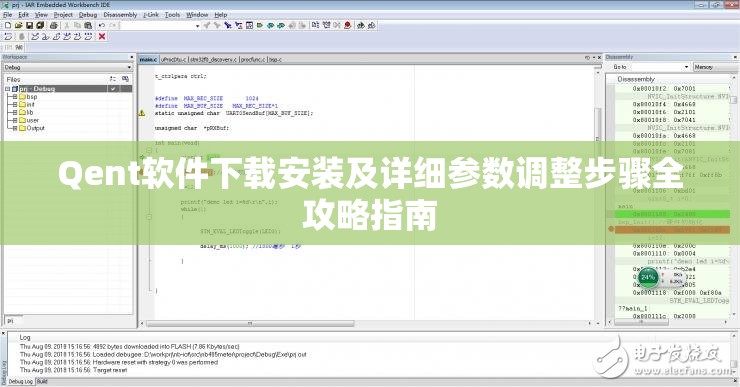
Task: Click the red Toggle Breakpoint icon
Action: click(348, 25)
